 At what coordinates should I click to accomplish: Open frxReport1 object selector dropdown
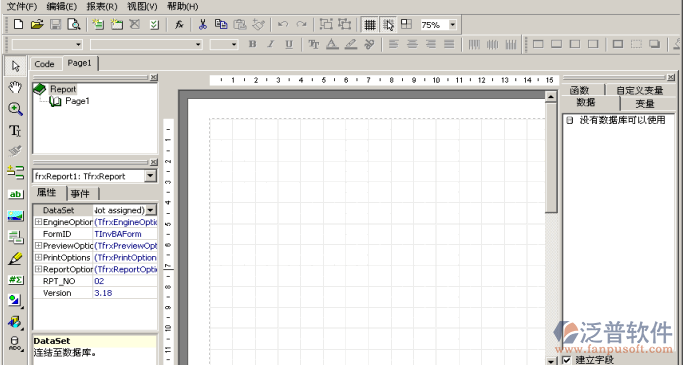150,176
